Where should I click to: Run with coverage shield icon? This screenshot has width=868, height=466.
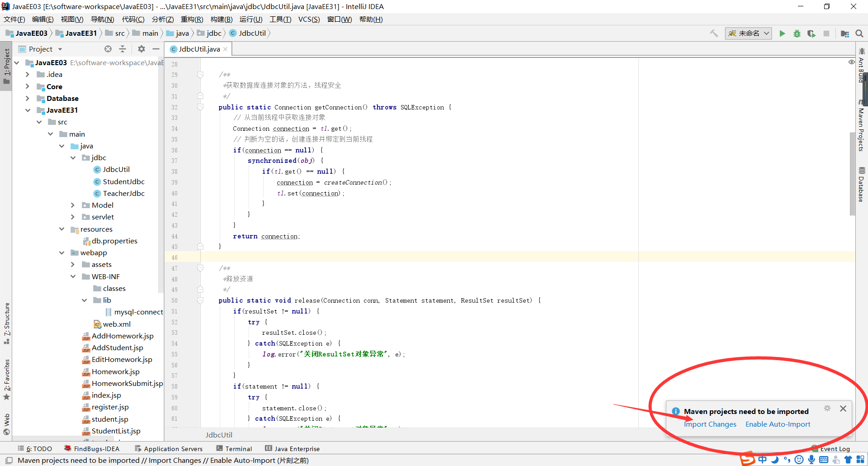pyautogui.click(x=811, y=33)
